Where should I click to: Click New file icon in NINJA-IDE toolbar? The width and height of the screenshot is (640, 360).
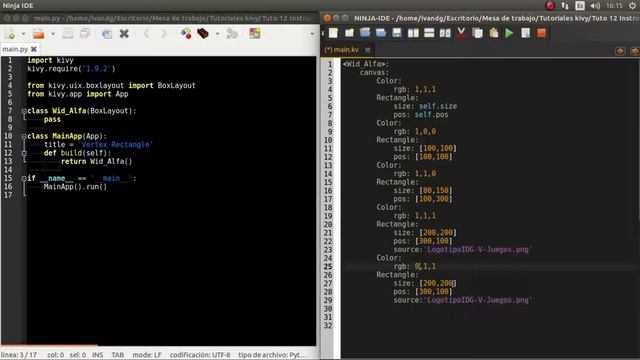click(x=333, y=33)
